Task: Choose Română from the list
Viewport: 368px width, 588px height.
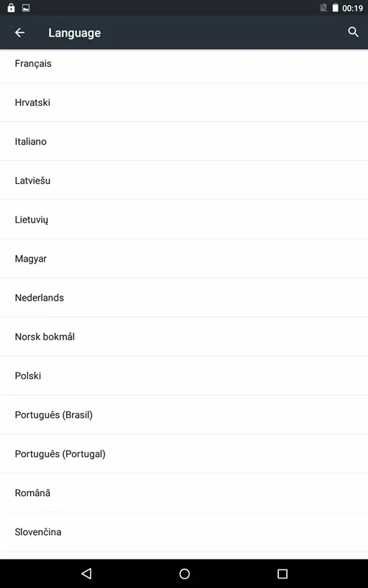Action: pos(184,492)
